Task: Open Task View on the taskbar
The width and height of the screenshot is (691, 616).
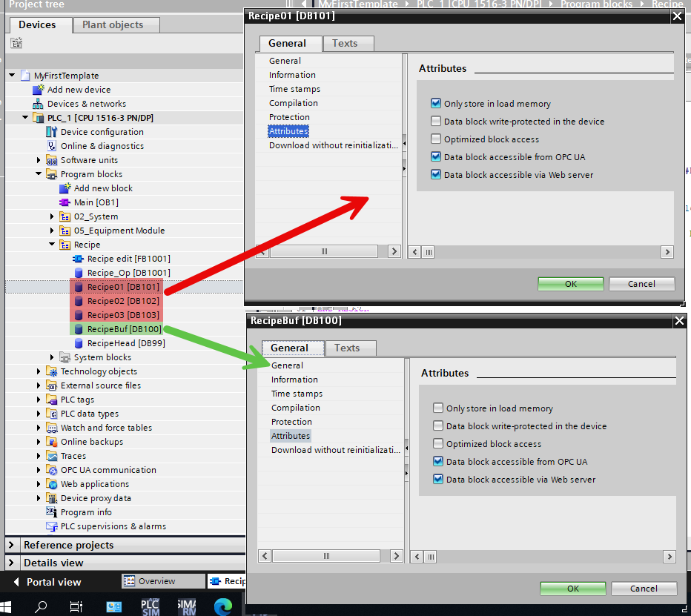Action: pos(76,607)
